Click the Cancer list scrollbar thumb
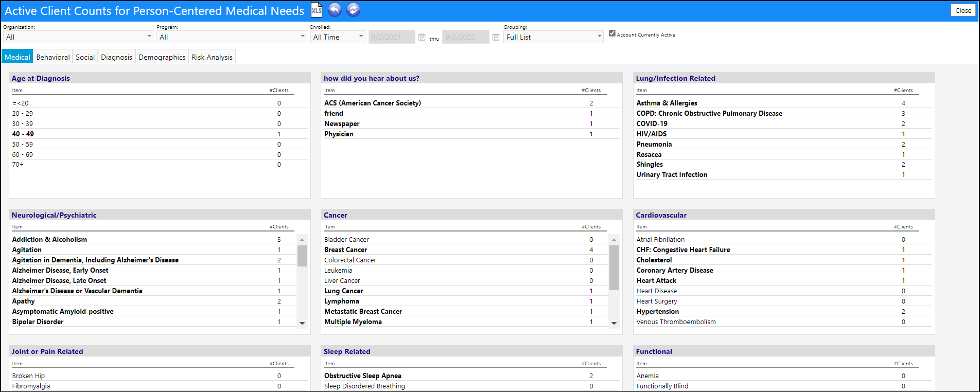 click(x=614, y=268)
